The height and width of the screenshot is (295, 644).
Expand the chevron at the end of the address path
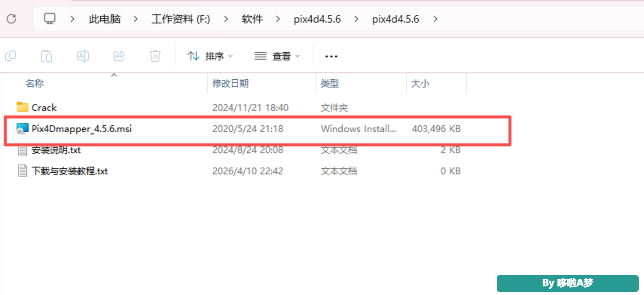(x=436, y=19)
